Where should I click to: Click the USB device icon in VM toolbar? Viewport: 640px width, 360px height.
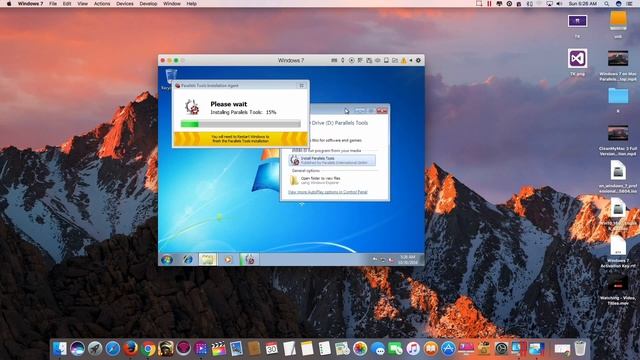(343, 60)
